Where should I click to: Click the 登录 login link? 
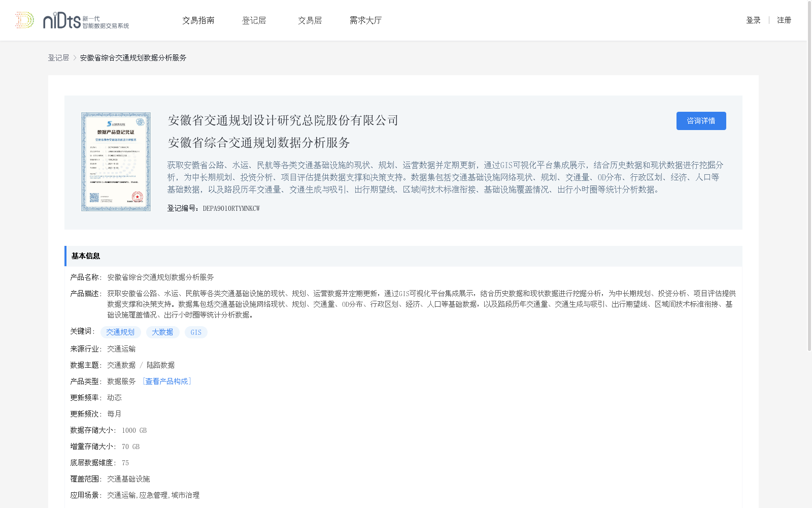click(x=753, y=20)
